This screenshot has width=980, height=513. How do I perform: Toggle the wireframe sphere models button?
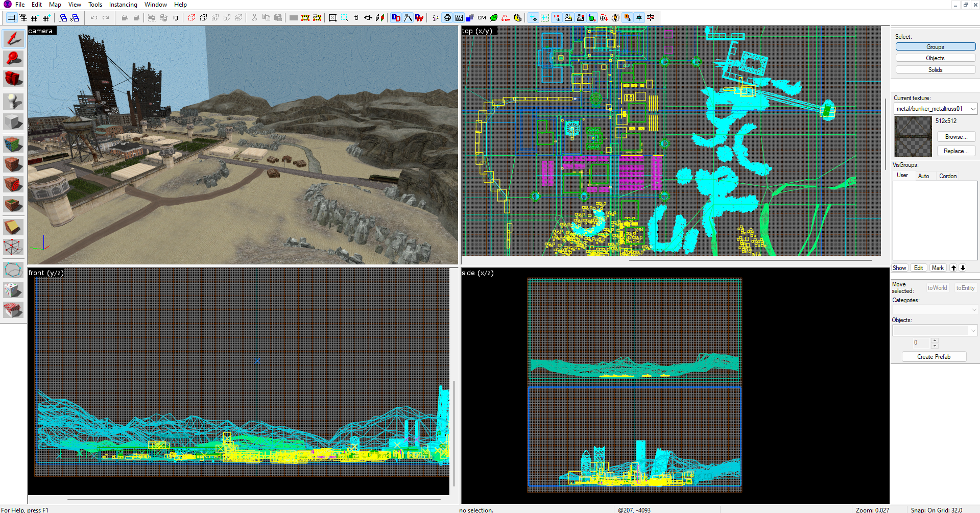447,18
